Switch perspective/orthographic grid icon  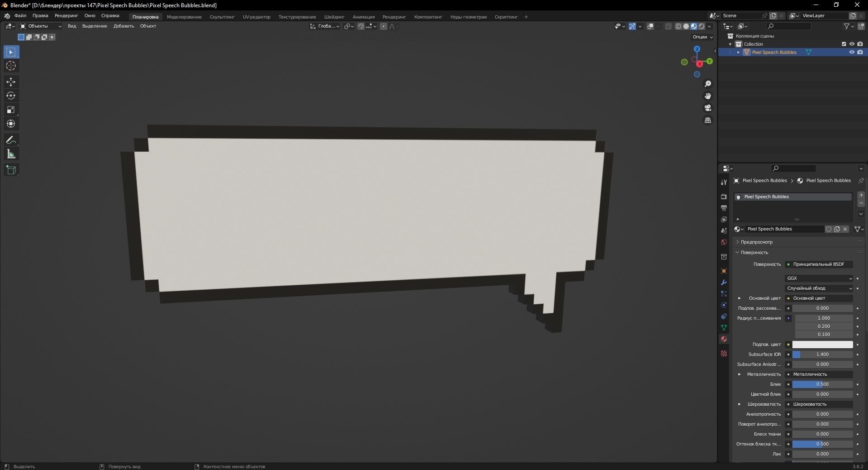point(708,120)
